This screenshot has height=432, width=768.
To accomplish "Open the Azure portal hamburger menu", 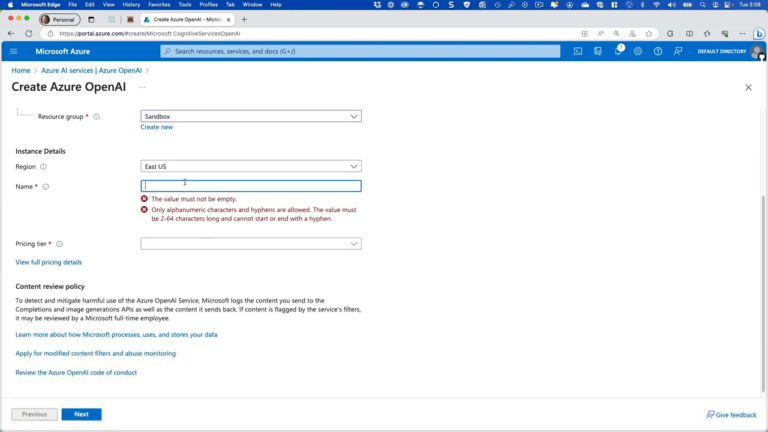I will (x=14, y=51).
